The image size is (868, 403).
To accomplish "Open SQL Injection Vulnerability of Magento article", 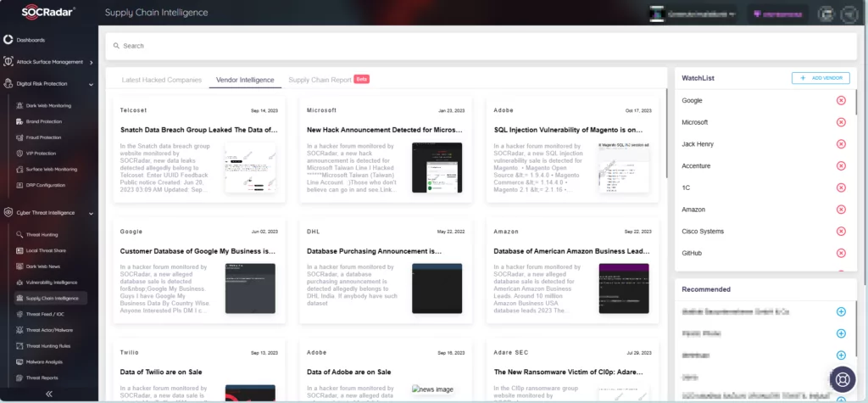I will (568, 131).
